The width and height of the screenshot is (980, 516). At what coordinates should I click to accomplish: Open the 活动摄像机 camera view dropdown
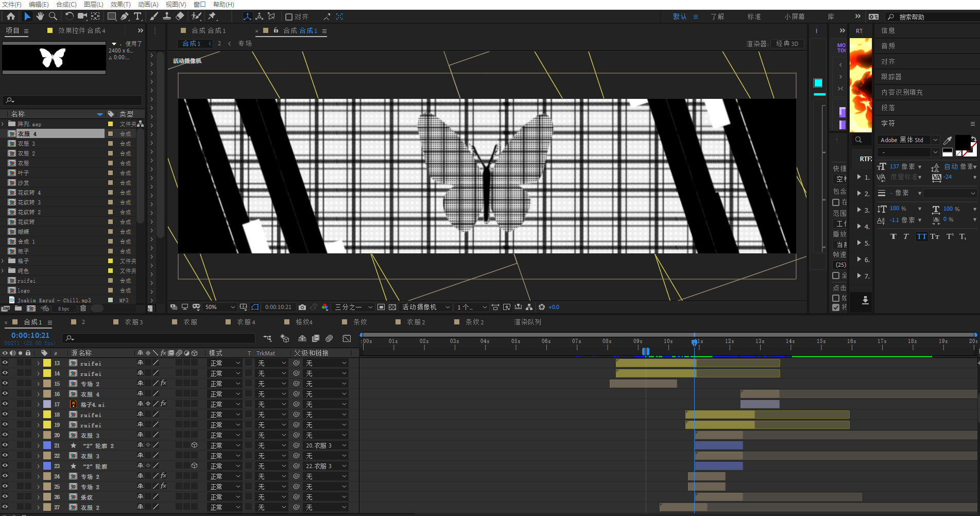[426, 307]
